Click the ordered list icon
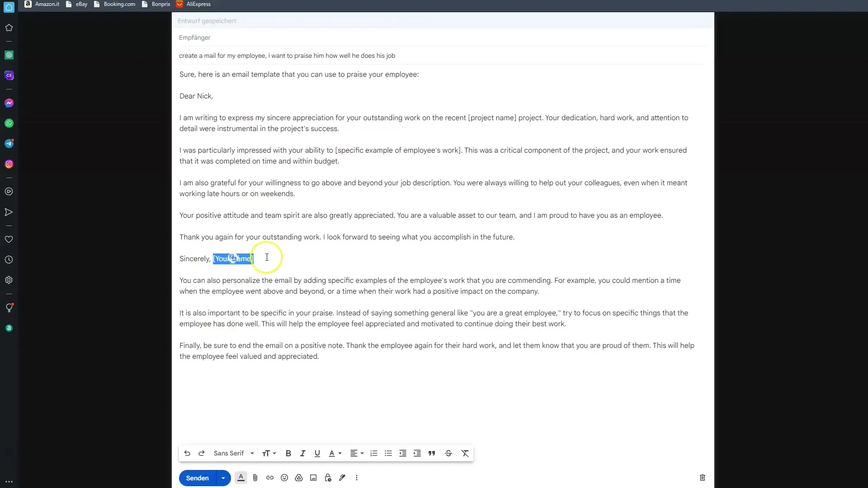 [374, 454]
